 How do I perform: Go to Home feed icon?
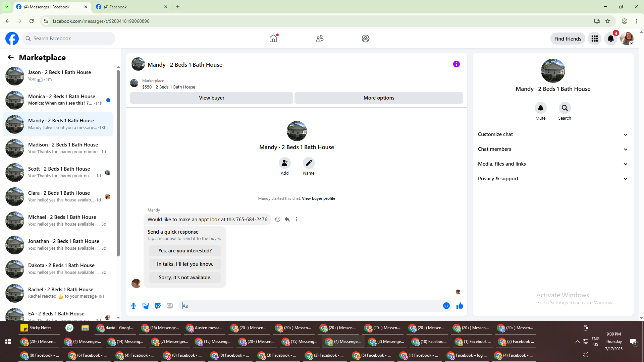pos(273,39)
